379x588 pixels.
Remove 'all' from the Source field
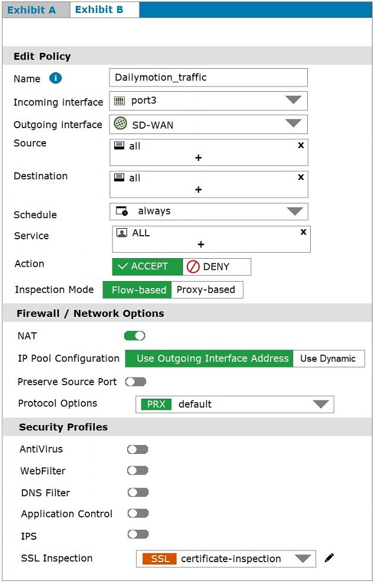pos(301,145)
